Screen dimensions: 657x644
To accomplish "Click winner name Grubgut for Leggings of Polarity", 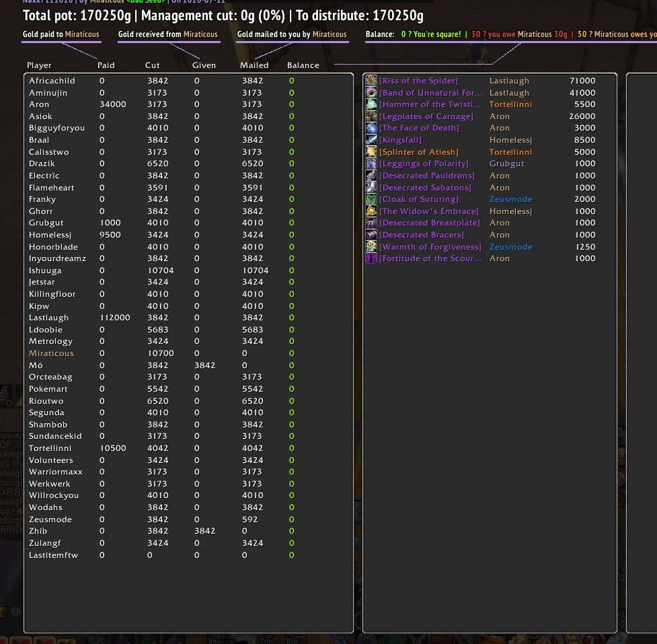I will [506, 164].
